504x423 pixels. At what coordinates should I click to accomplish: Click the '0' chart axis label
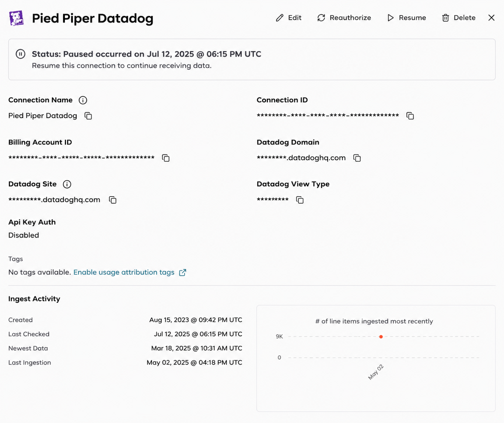coord(279,357)
